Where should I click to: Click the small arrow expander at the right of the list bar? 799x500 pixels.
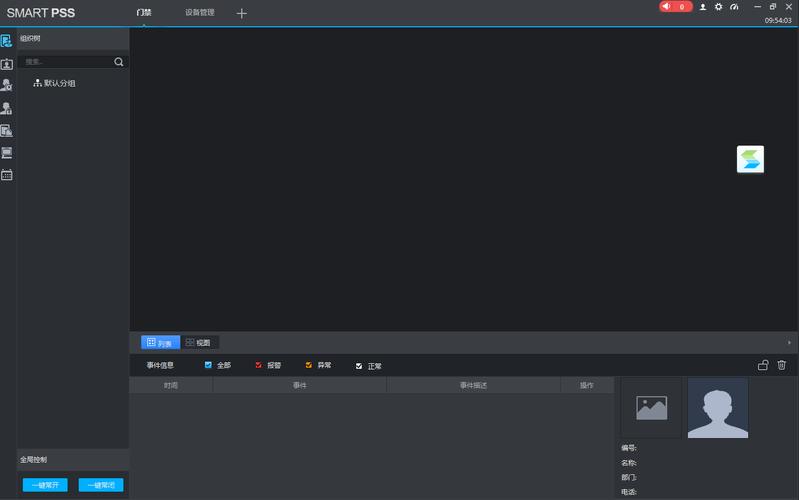pyautogui.click(x=789, y=343)
